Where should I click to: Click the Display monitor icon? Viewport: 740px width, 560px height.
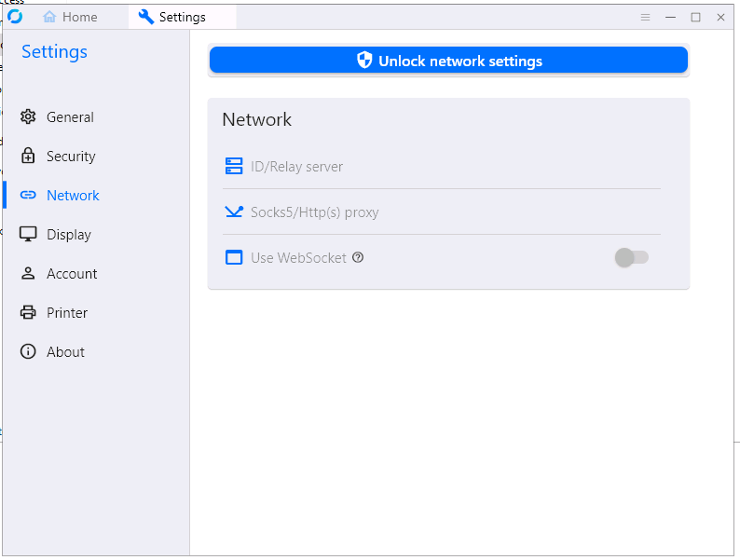28,235
